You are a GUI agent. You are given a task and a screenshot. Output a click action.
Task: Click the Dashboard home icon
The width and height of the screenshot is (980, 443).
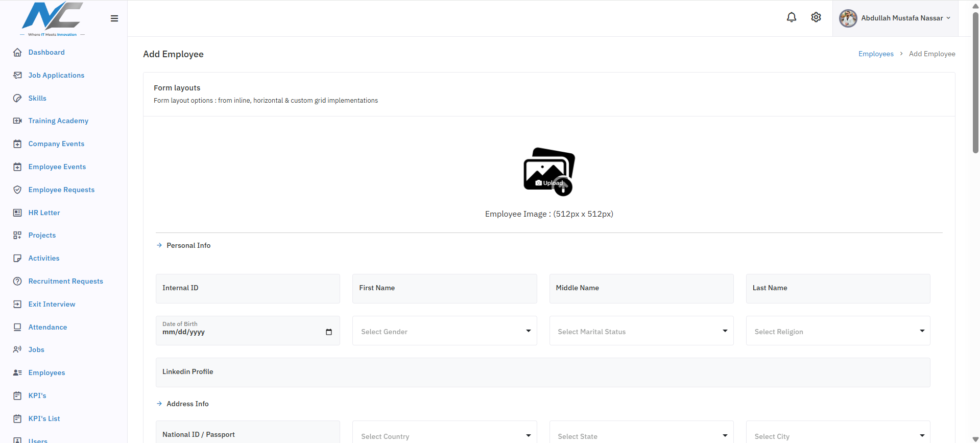(17, 52)
